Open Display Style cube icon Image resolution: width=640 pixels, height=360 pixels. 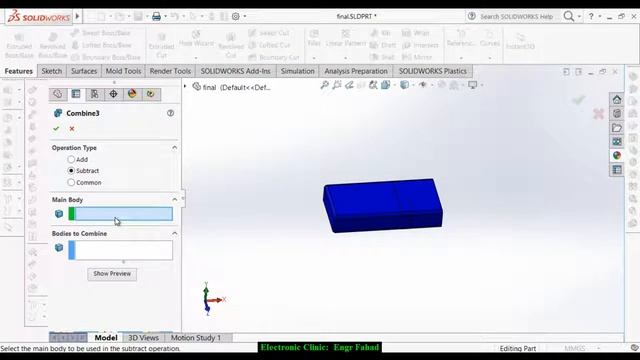[404, 85]
